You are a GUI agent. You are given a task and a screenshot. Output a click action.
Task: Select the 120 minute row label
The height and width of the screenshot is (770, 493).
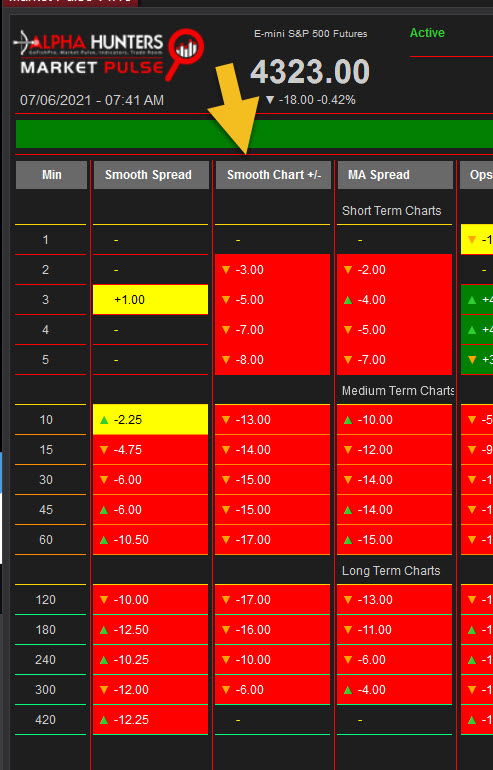point(46,600)
